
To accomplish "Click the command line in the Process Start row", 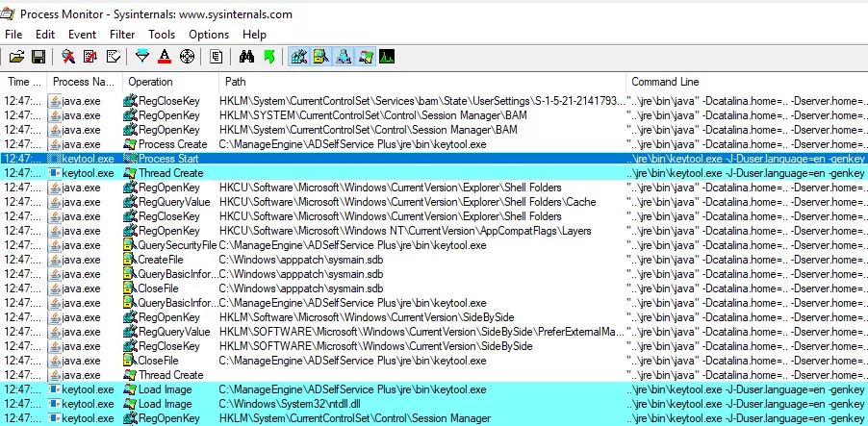I will 745,159.
